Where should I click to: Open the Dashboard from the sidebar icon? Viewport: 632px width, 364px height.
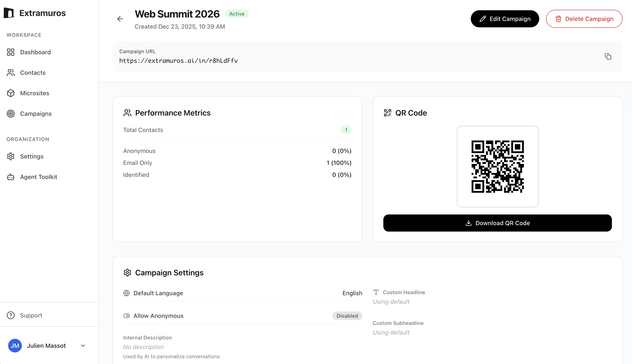[x=11, y=52]
